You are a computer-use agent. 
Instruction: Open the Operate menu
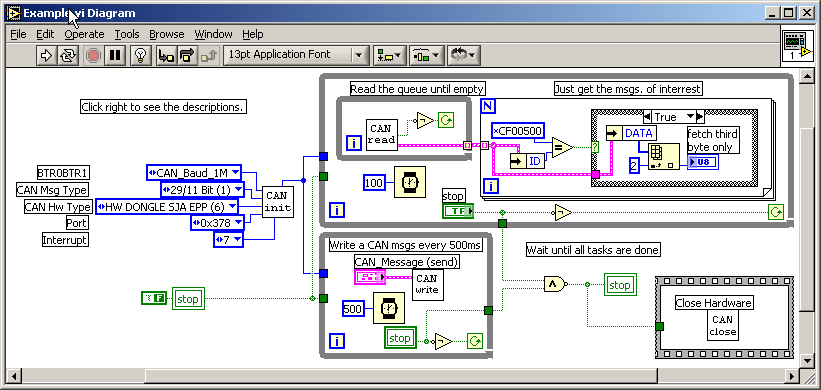(x=84, y=34)
